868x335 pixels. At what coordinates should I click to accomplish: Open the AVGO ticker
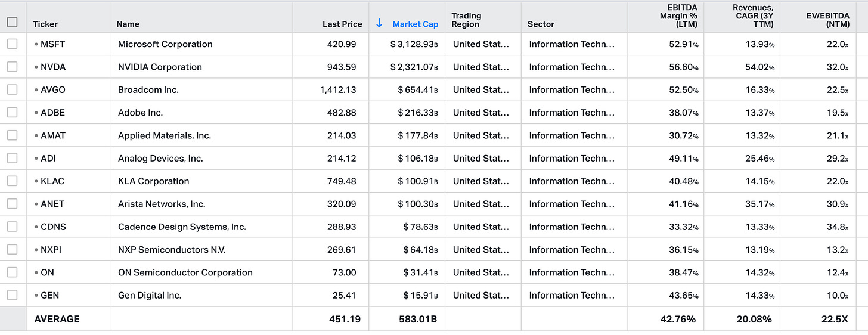click(53, 89)
